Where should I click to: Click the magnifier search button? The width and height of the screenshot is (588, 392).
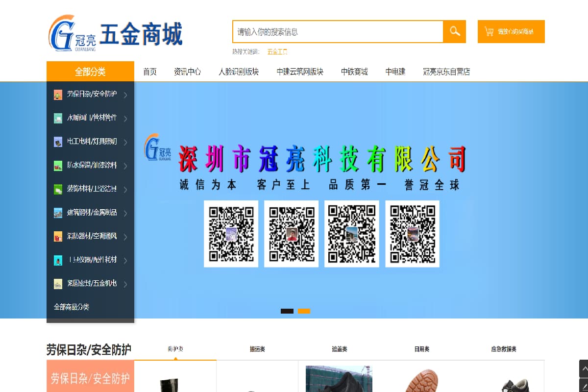point(455,31)
